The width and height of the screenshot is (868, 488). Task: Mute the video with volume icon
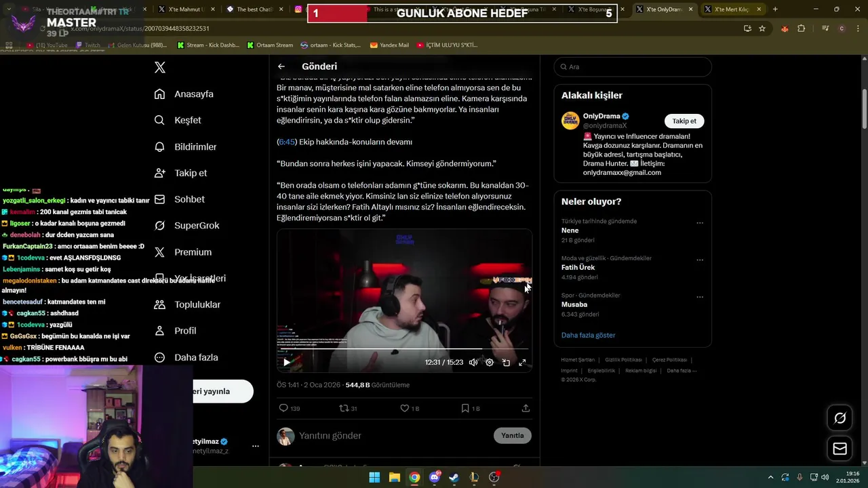[x=473, y=363]
